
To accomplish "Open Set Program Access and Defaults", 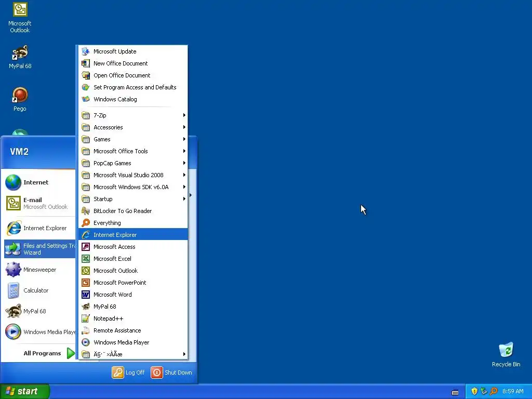I will 133,87.
